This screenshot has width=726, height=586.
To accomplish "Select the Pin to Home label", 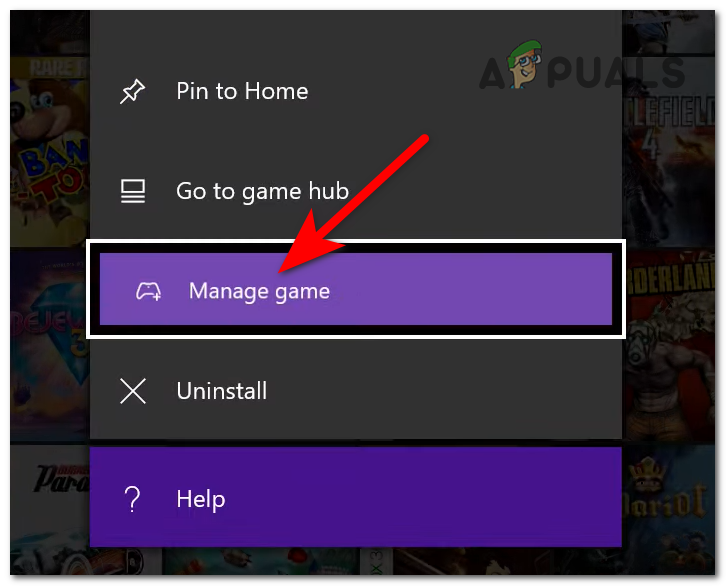I will tap(242, 91).
